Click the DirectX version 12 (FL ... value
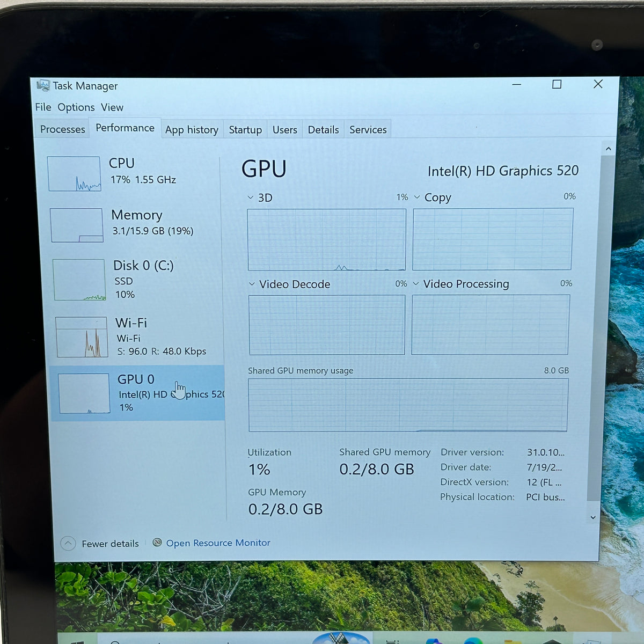This screenshot has width=644, height=644. (544, 482)
